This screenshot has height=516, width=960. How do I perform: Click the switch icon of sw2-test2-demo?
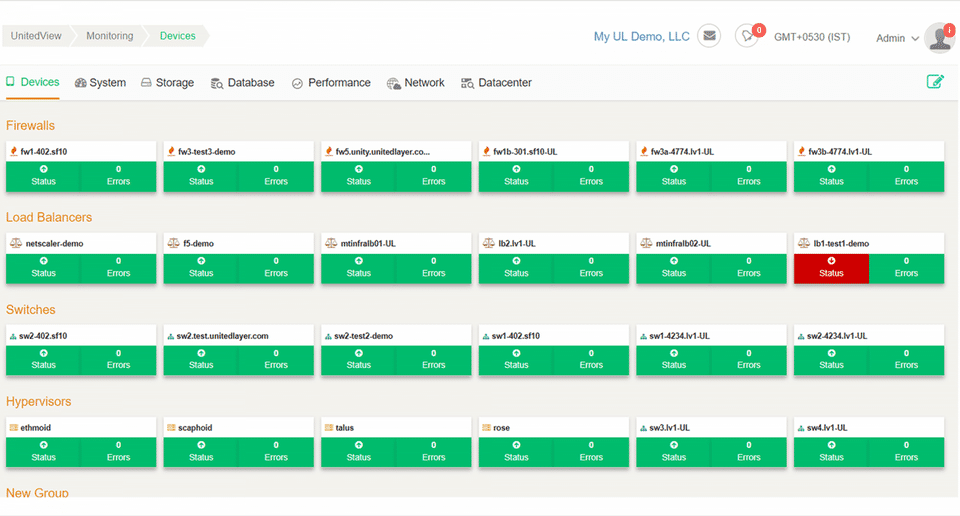(328, 336)
